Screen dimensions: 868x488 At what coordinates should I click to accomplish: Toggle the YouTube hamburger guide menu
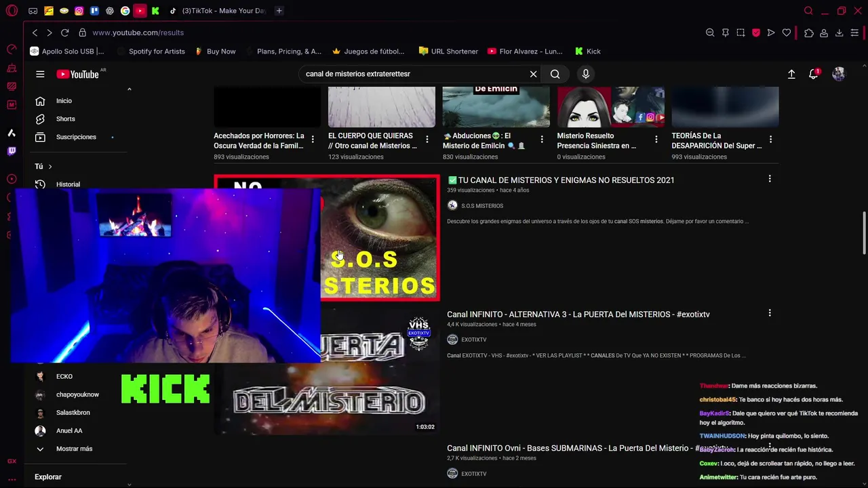click(x=40, y=75)
